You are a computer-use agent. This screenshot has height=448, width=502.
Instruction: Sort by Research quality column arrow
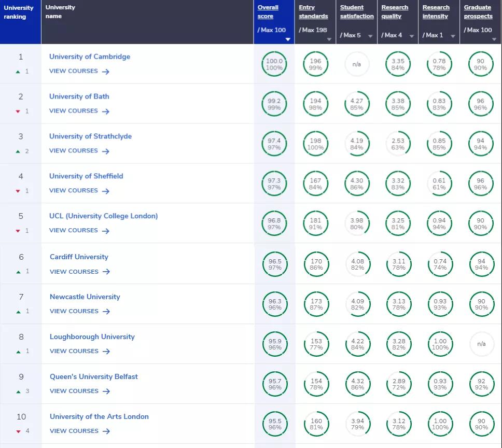point(412,36)
